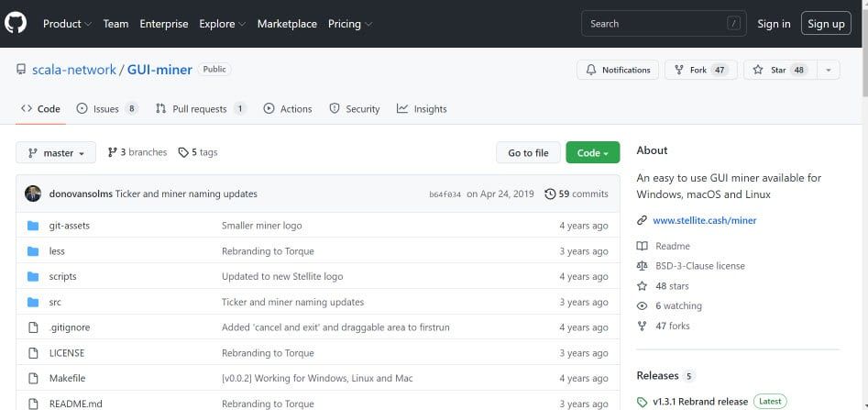Click the fork icon beside 47 forks
Screen dimensions: 868x410
point(643,326)
